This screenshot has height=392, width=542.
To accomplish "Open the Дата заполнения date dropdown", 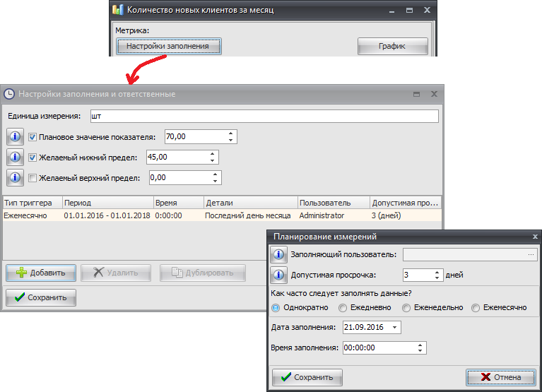I will tap(394, 328).
